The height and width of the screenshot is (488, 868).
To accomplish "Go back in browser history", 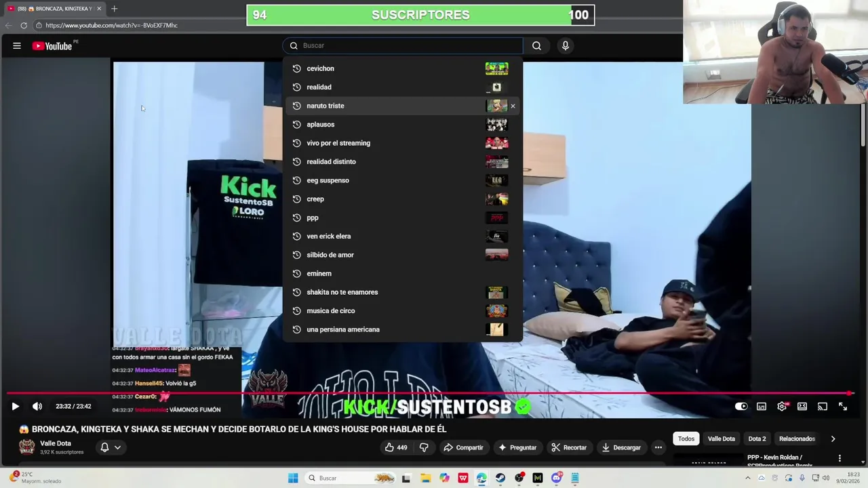I will click(8, 25).
